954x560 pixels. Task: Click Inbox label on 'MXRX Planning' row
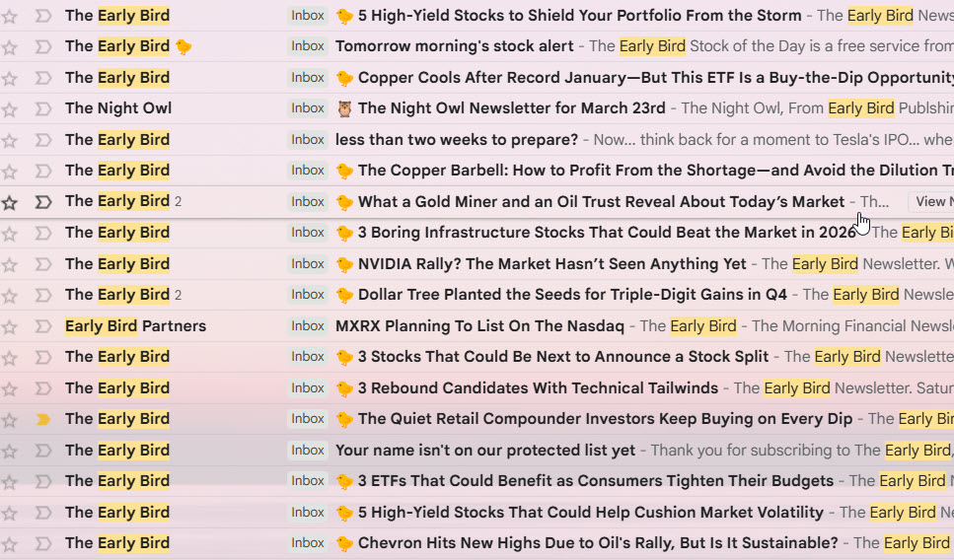pos(307,326)
